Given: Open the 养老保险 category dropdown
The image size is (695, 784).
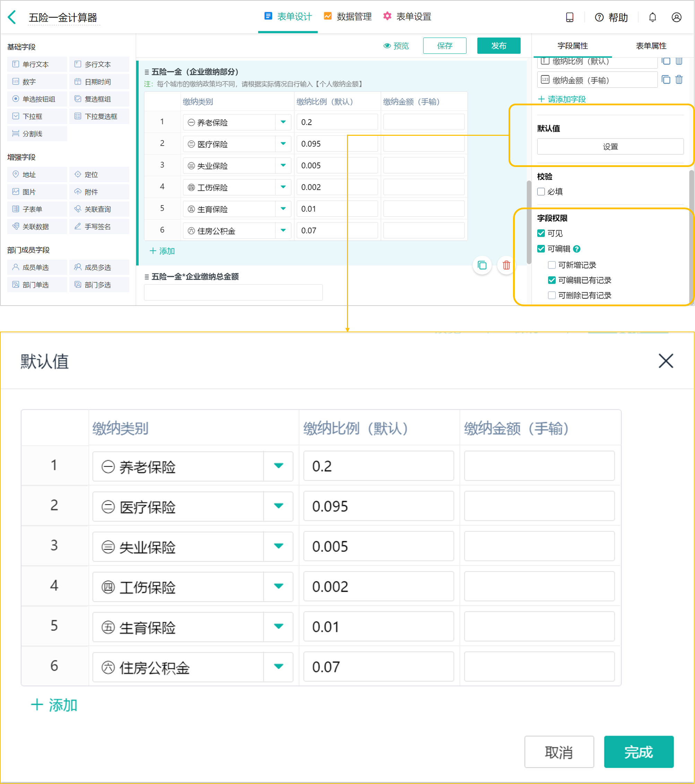Looking at the screenshot, I should click(283, 122).
